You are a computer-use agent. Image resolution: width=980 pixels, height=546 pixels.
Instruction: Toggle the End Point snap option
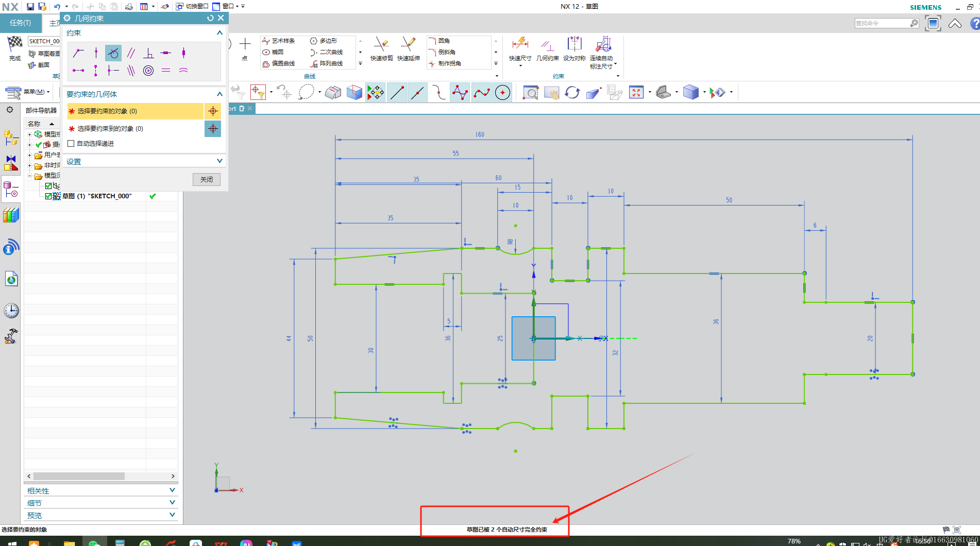397,93
